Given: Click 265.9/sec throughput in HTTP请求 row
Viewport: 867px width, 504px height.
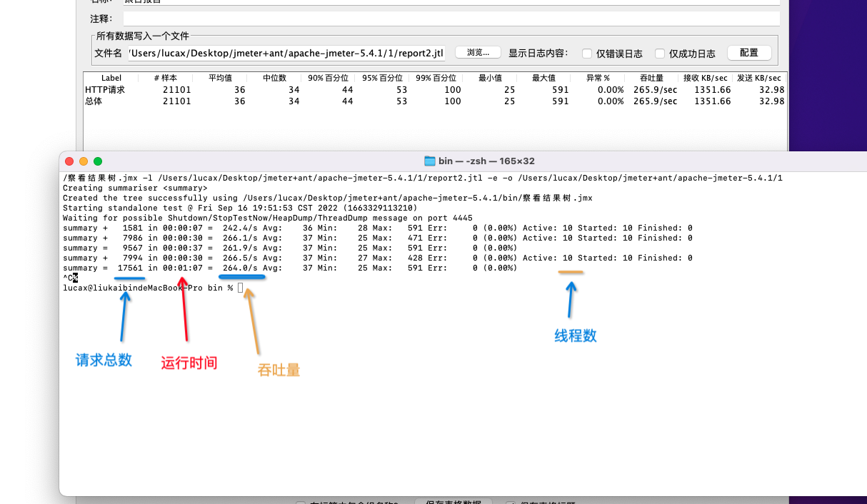Looking at the screenshot, I should coord(655,90).
